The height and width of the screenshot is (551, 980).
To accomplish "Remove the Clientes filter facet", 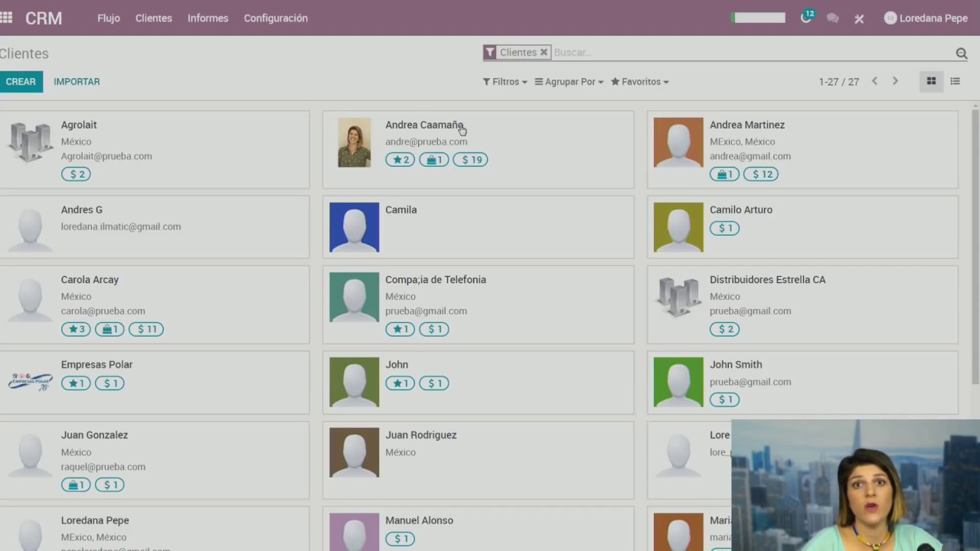I will 544,52.
